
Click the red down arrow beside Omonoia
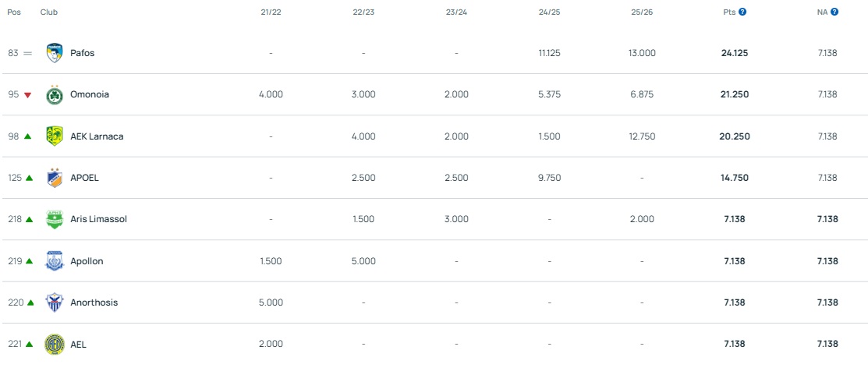click(27, 95)
